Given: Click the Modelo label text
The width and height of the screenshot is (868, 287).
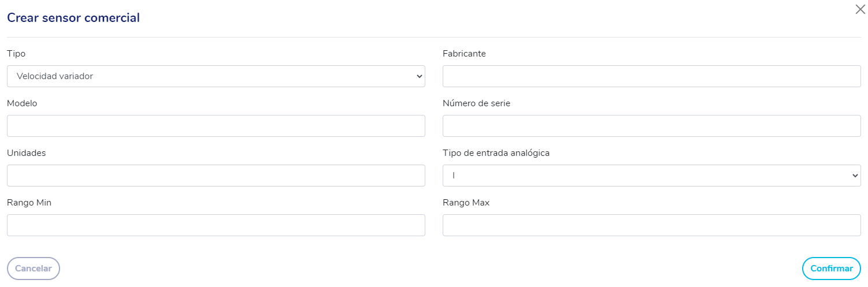Looking at the screenshot, I should pyautogui.click(x=22, y=103).
